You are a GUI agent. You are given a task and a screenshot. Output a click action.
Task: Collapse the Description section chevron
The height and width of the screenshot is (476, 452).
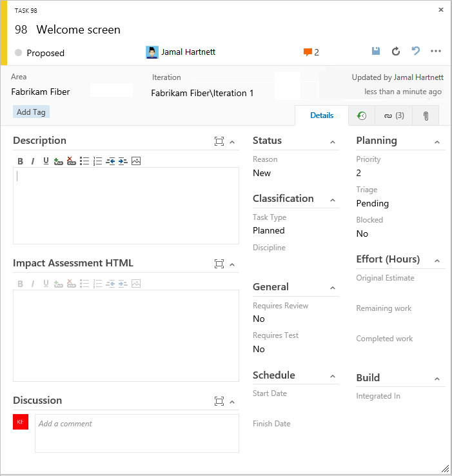[x=232, y=142]
